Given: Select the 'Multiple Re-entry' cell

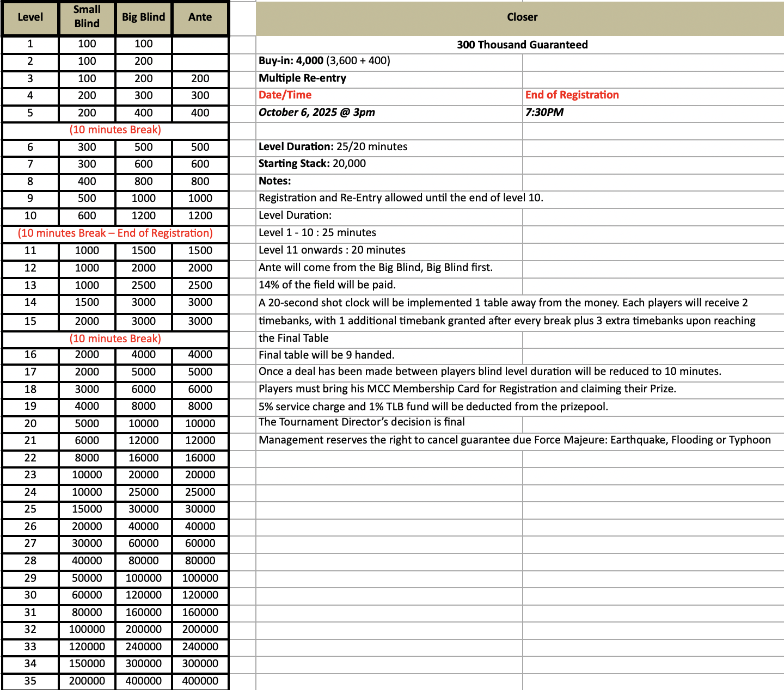Looking at the screenshot, I should [x=303, y=78].
